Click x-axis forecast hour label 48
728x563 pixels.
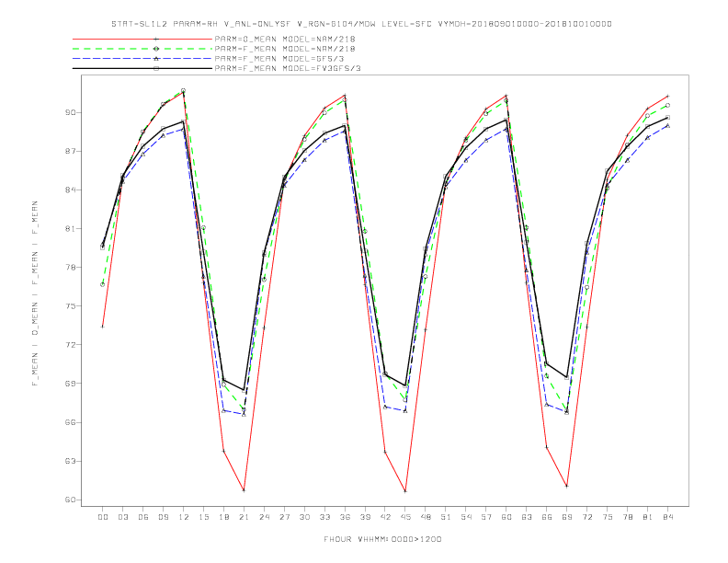[426, 517]
